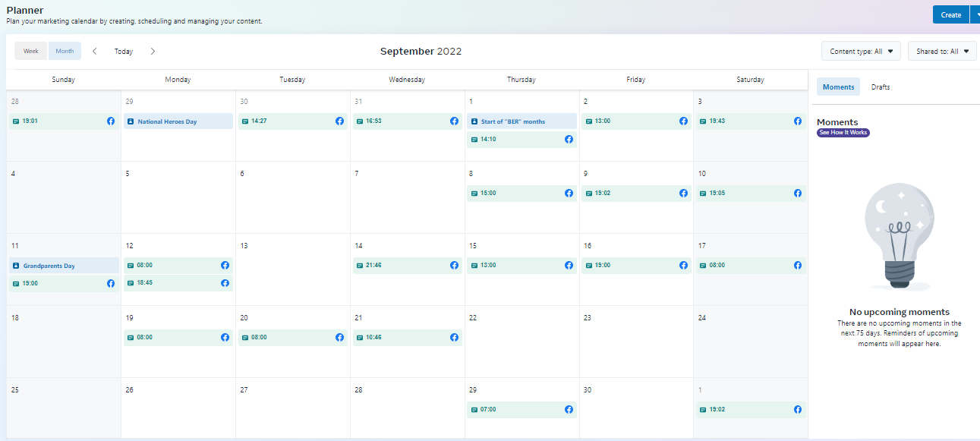Viewport: 980px width, 441px height.
Task: Select September 5 day cell
Action: pyautogui.click(x=178, y=197)
